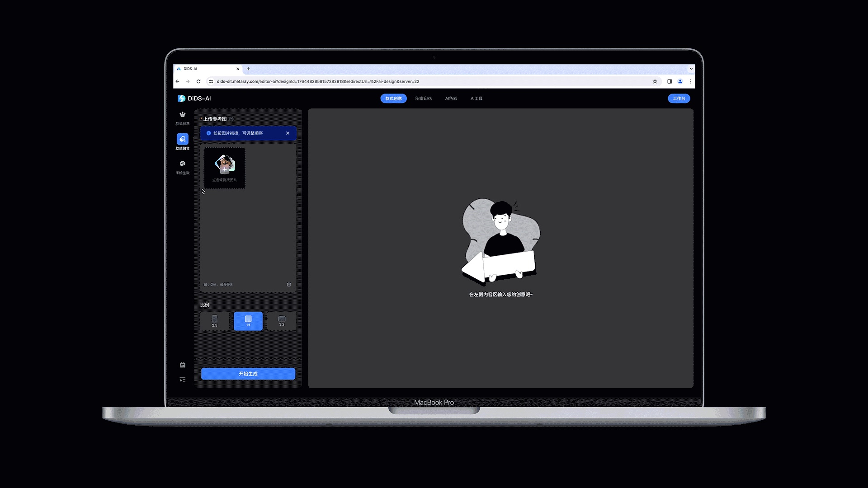Bookmark the page with the star icon

point(655,81)
